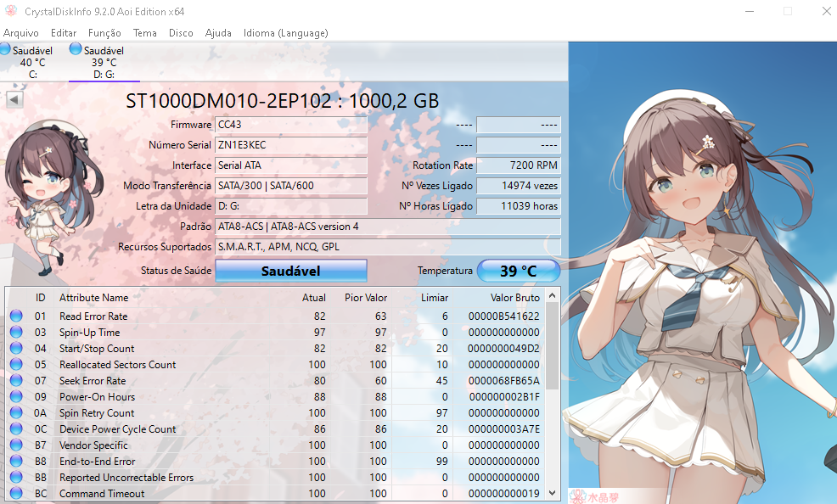Click the Modo Transferência field SATA/300 | SATA/600
The width and height of the screenshot is (837, 504).
[x=291, y=186]
